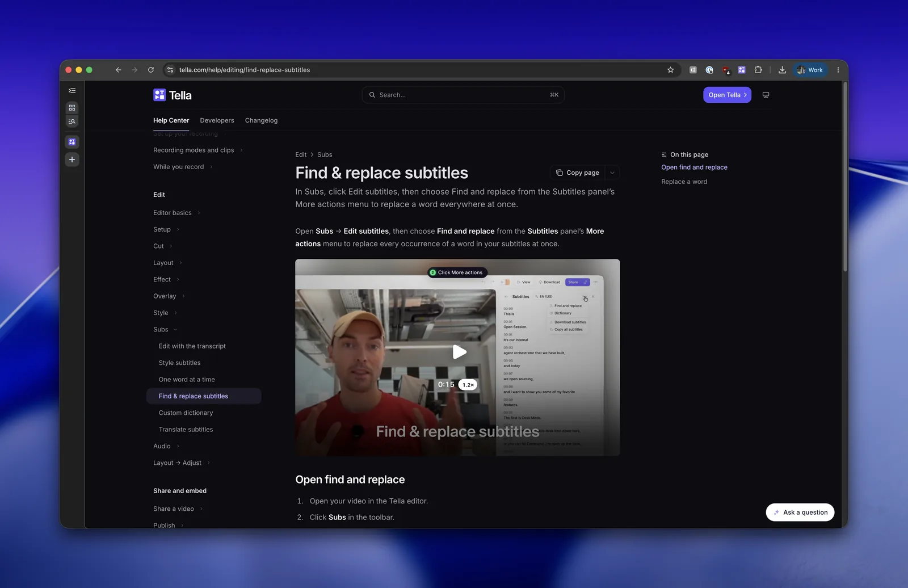Click the sidebar search list icon

coord(72,121)
